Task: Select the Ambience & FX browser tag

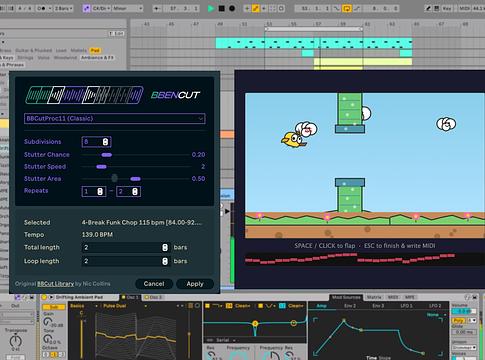Action: click(x=97, y=58)
